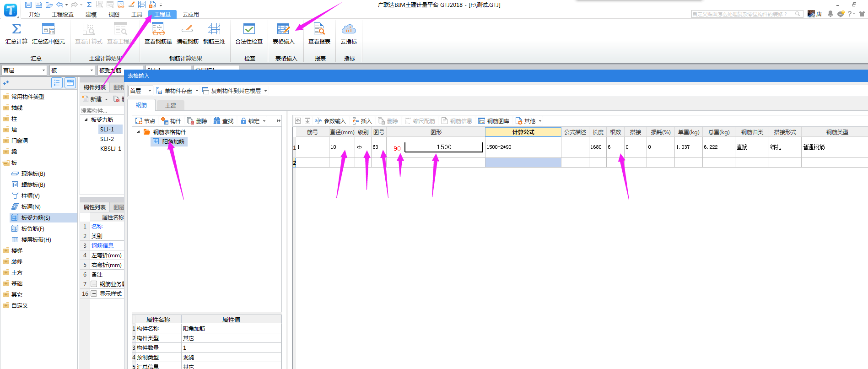
Task: Click the save icon in title bar
Action: (x=28, y=5)
